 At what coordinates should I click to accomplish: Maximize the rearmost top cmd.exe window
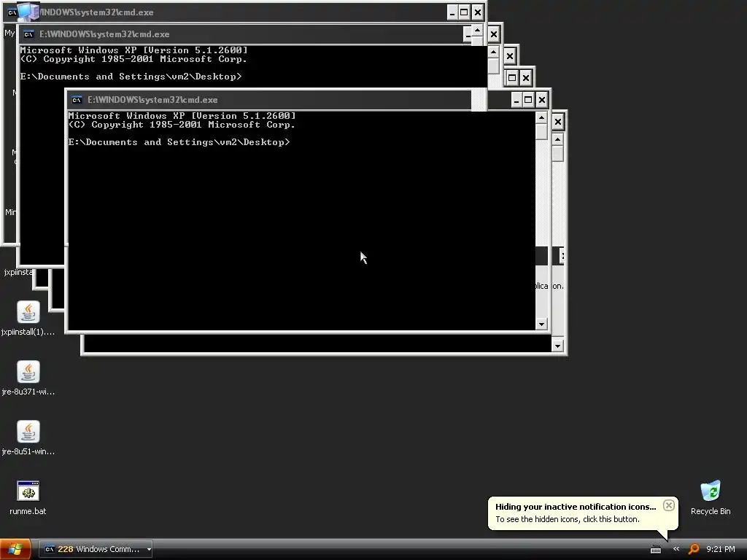464,12
